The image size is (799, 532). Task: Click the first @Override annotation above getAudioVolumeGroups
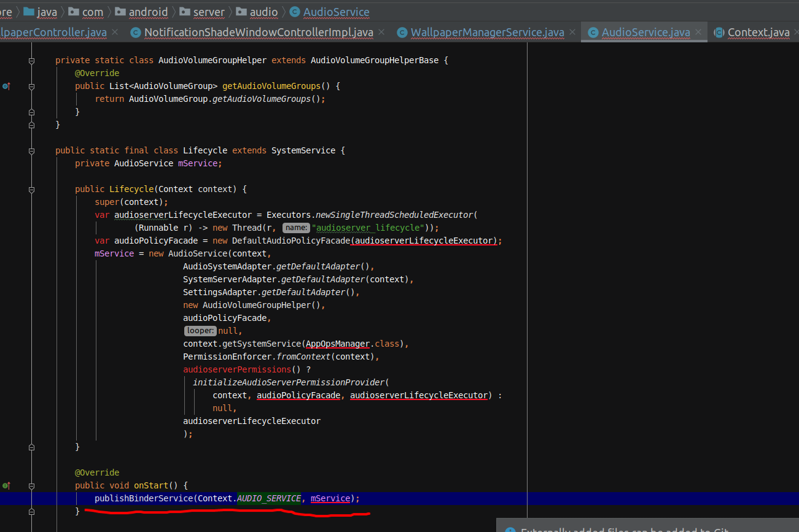97,74
